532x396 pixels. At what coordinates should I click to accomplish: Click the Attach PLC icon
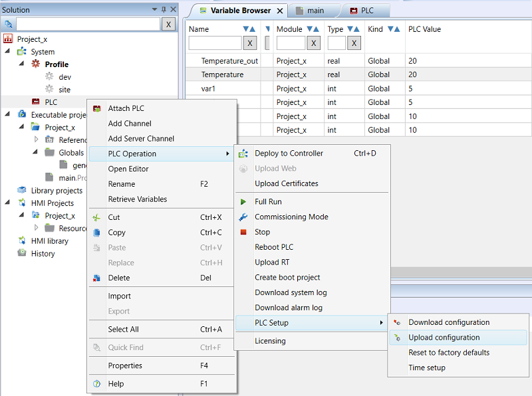point(96,108)
